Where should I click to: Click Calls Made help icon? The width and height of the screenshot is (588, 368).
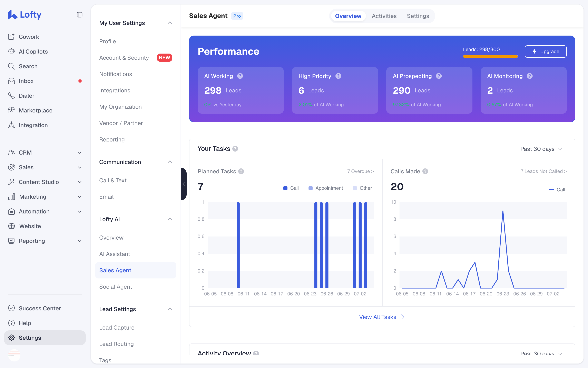coord(425,171)
